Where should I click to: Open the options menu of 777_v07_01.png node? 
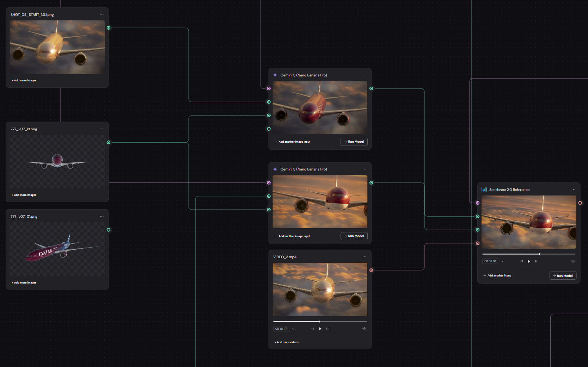pos(102,216)
